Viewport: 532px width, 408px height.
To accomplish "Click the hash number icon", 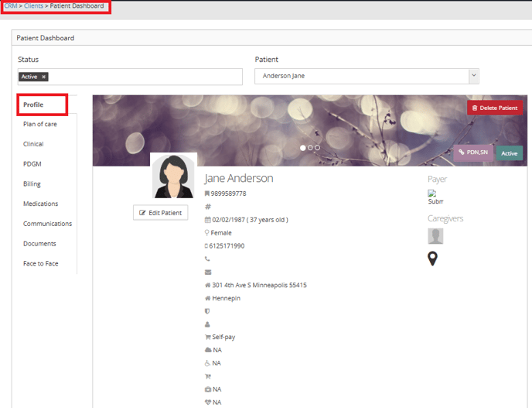I will pos(208,207).
